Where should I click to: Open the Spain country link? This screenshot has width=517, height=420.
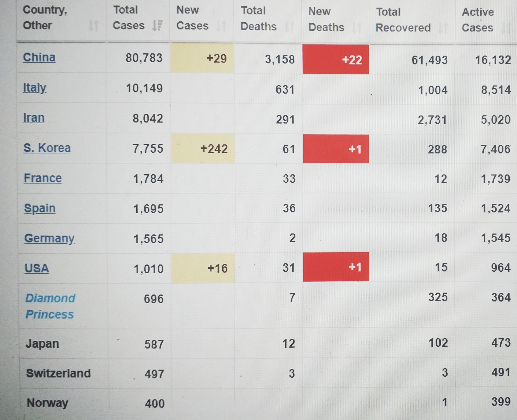pyautogui.click(x=40, y=208)
